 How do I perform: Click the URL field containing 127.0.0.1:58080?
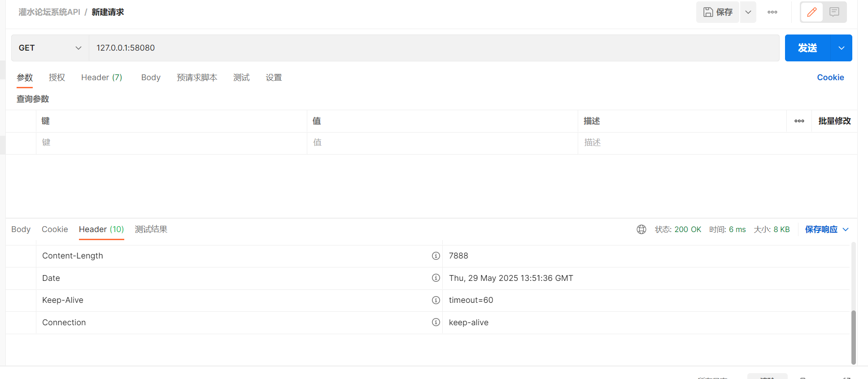pos(434,48)
